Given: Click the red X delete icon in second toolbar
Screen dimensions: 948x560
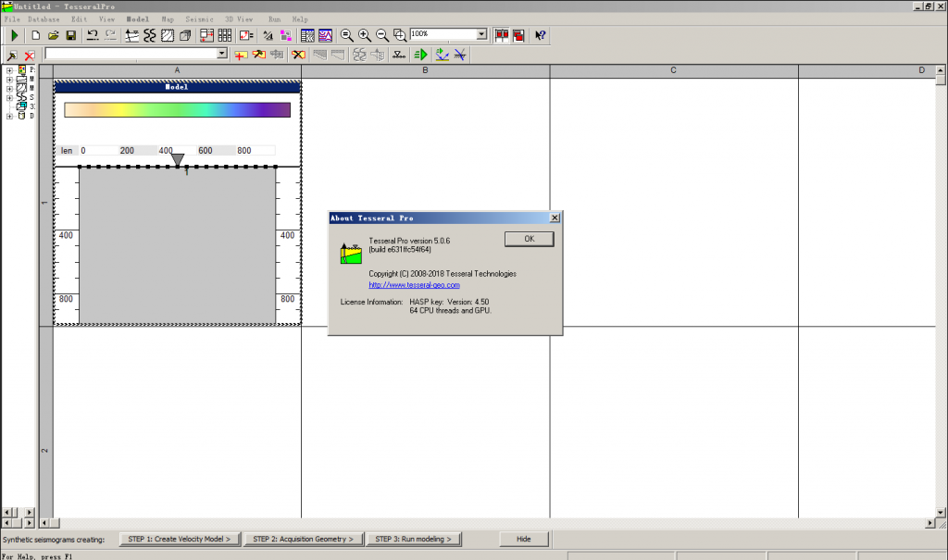Looking at the screenshot, I should [29, 55].
